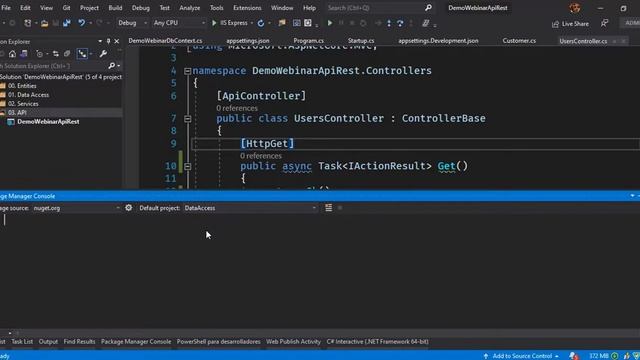Open the IIS Express launch options arrow
Image resolution: width=640 pixels, height=360 pixels.
pyautogui.click(x=252, y=23)
